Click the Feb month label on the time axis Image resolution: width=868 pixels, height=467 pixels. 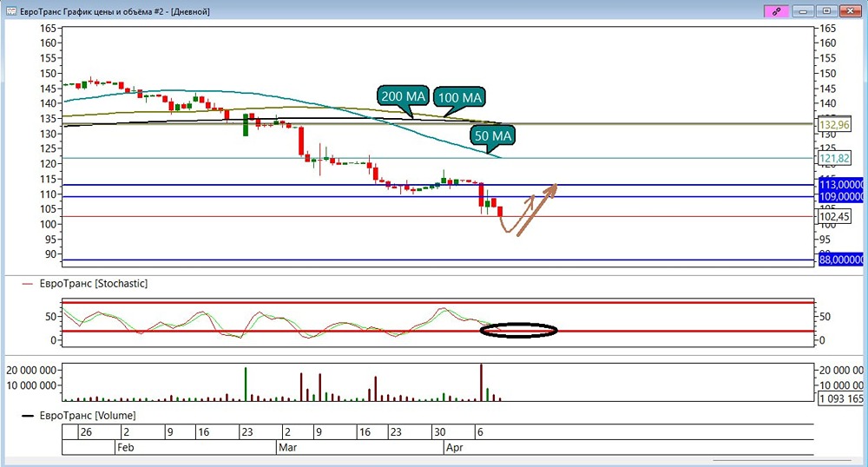pyautogui.click(x=125, y=448)
